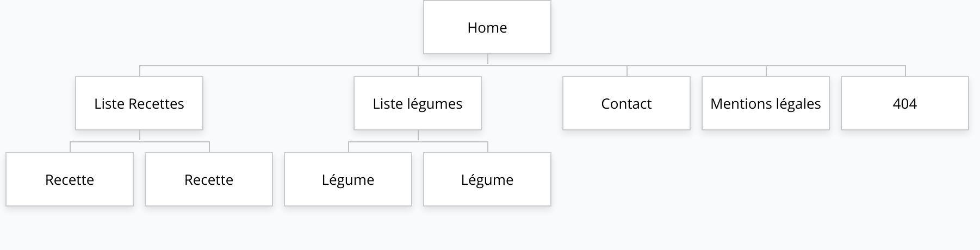Click the horizontal branch joining both Recette nodes
980x250 pixels.
point(109,142)
